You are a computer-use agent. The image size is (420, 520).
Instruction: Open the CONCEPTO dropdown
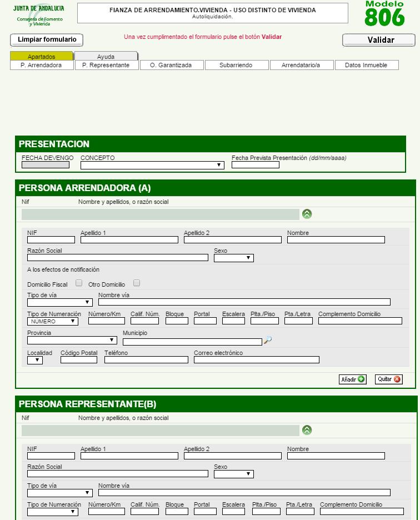(152, 165)
